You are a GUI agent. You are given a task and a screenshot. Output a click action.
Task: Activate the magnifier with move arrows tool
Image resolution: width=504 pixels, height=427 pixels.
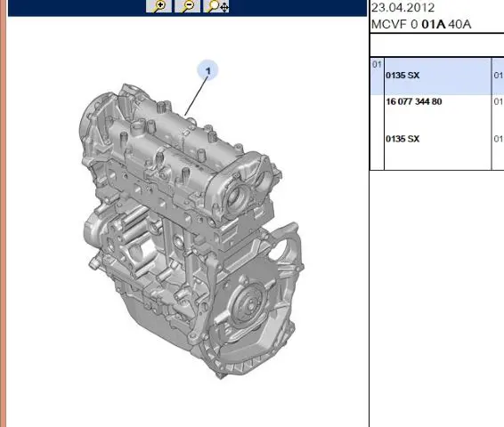(x=216, y=6)
